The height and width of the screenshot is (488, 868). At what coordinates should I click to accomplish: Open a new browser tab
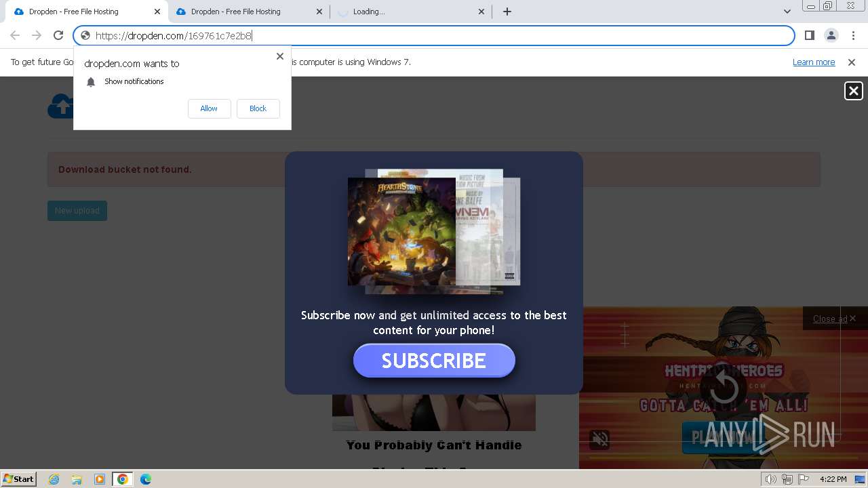pyautogui.click(x=507, y=12)
